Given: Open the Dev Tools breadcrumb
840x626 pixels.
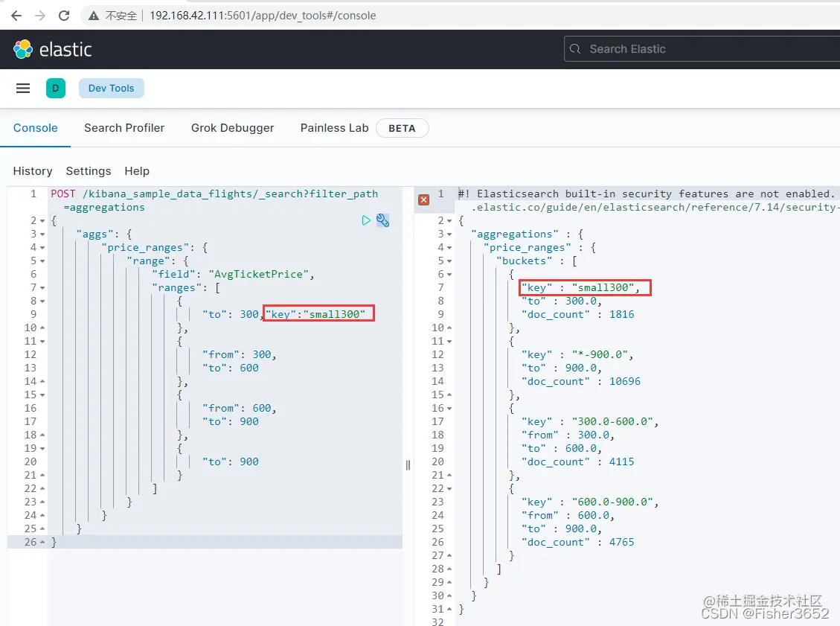Looking at the screenshot, I should [112, 88].
